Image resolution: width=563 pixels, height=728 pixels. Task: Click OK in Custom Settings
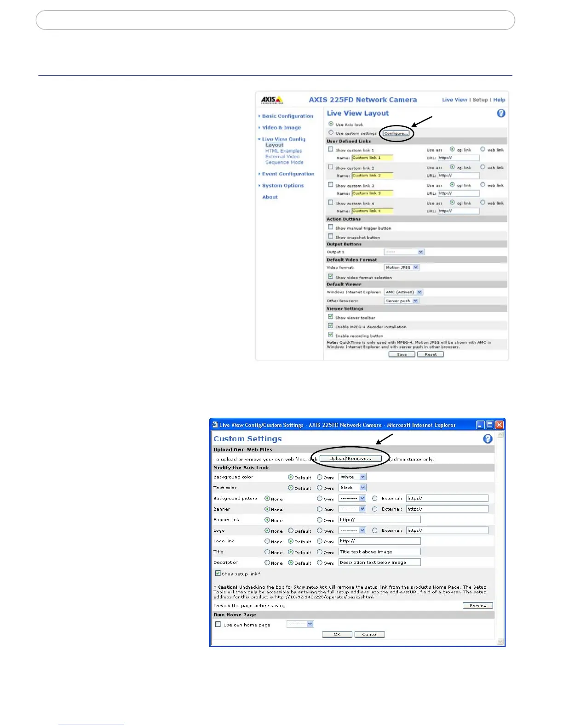(337, 634)
